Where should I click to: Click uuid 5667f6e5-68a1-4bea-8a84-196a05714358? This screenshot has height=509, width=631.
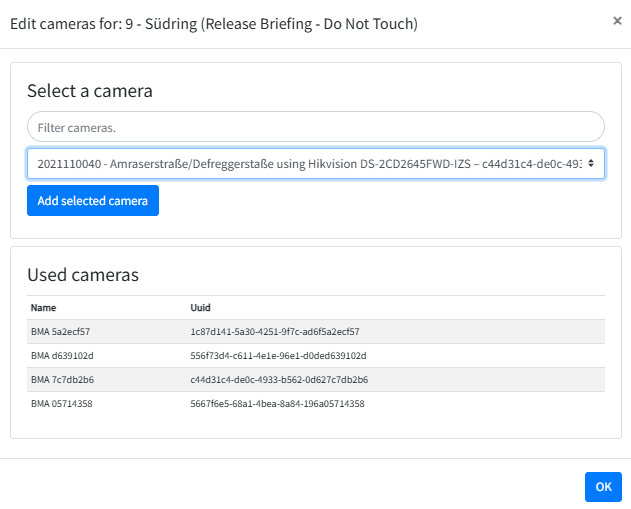(x=277, y=404)
